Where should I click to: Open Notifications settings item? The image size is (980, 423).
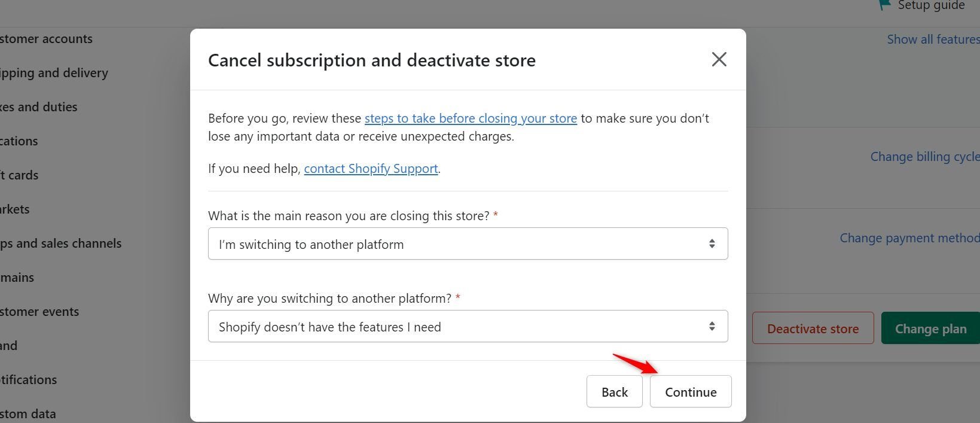point(29,380)
